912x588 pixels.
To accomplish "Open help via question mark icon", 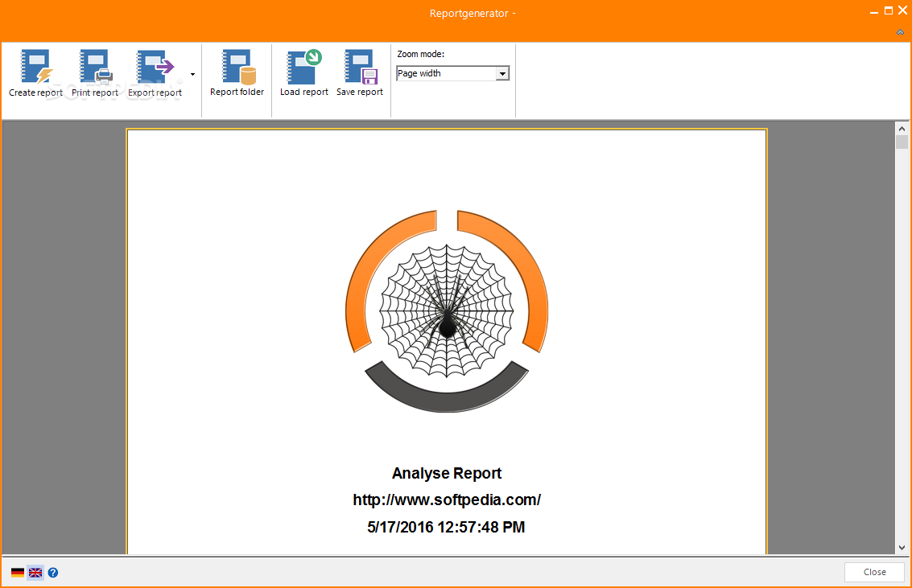I will click(53, 572).
